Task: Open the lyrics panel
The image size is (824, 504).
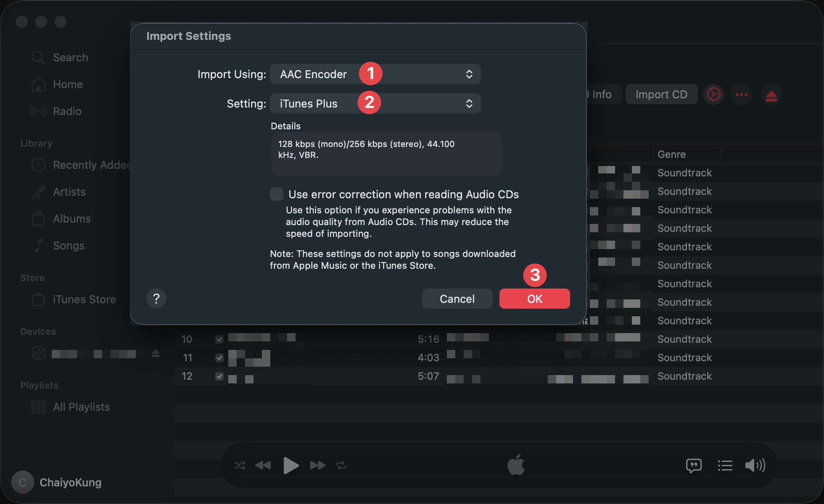Action: click(x=694, y=465)
